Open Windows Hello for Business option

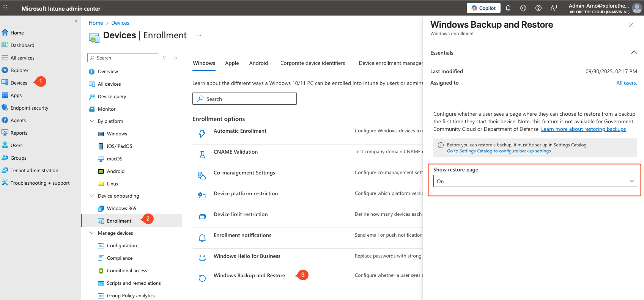247,256
